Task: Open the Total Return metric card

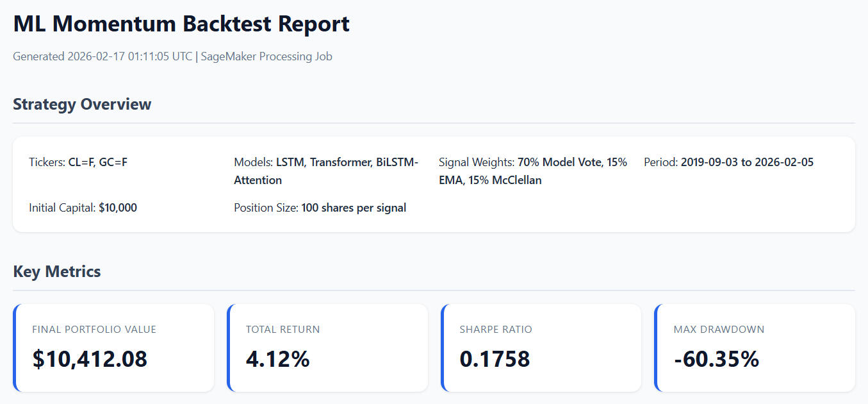Action: pyautogui.click(x=327, y=348)
